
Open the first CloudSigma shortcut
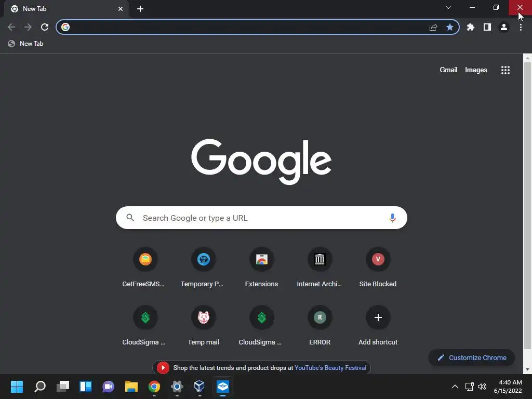coord(145,326)
